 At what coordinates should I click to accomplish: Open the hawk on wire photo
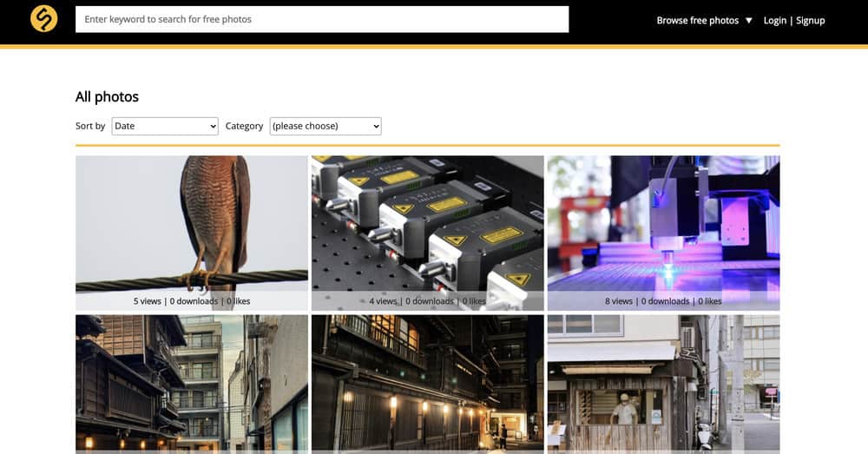click(x=192, y=224)
